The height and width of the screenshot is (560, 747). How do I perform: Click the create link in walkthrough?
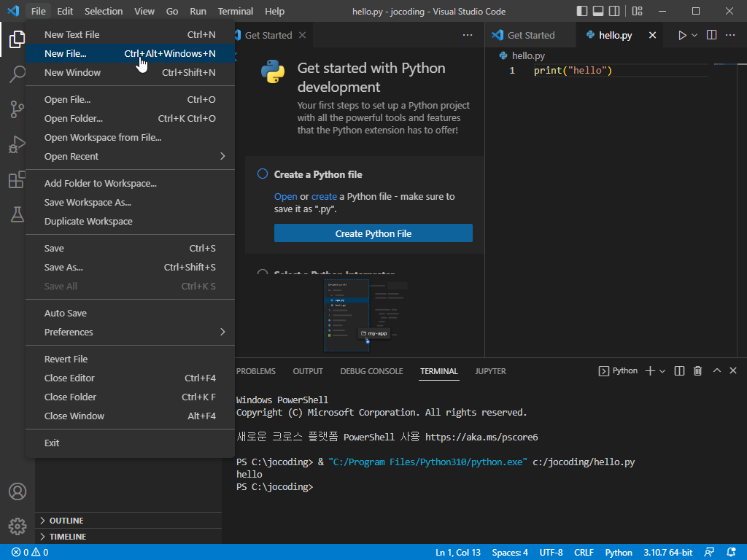tap(324, 197)
